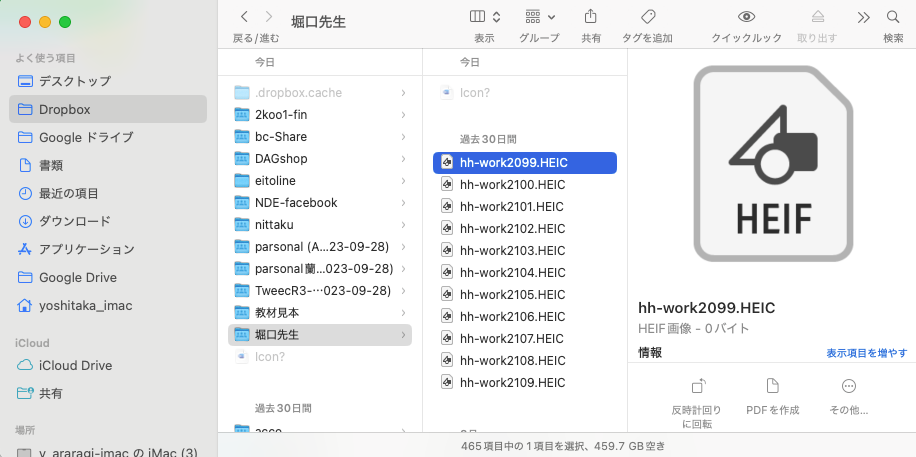
Task: Select the eitoline folder
Action: [x=320, y=181]
